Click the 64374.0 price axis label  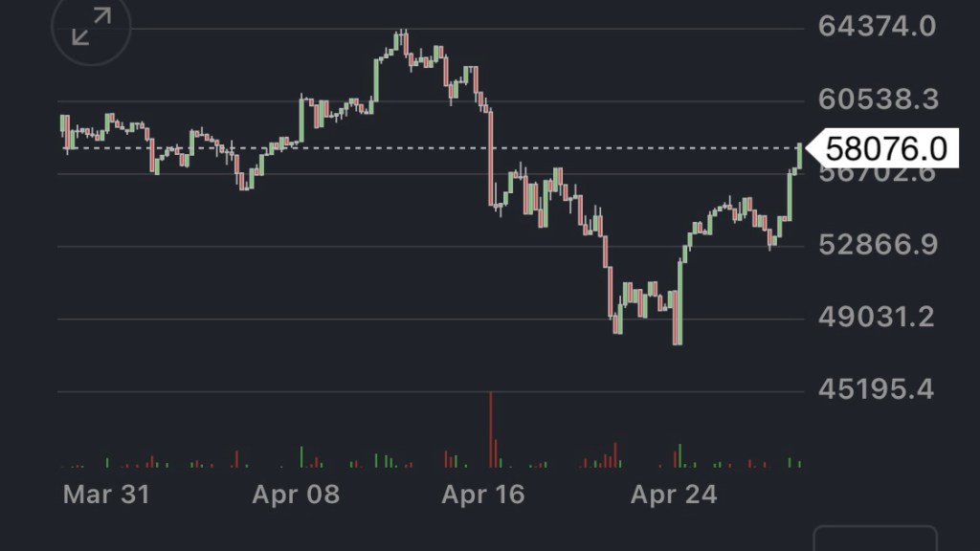pyautogui.click(x=877, y=26)
